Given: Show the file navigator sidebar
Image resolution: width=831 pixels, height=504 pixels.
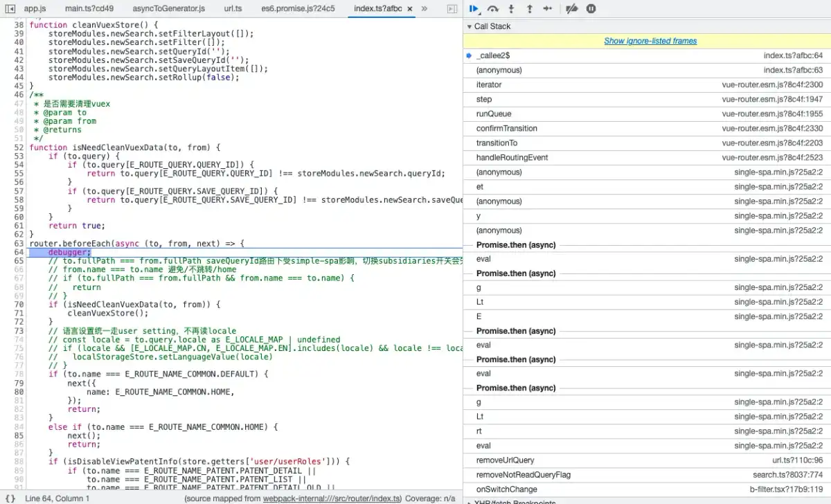Looking at the screenshot, I should (x=10, y=9).
